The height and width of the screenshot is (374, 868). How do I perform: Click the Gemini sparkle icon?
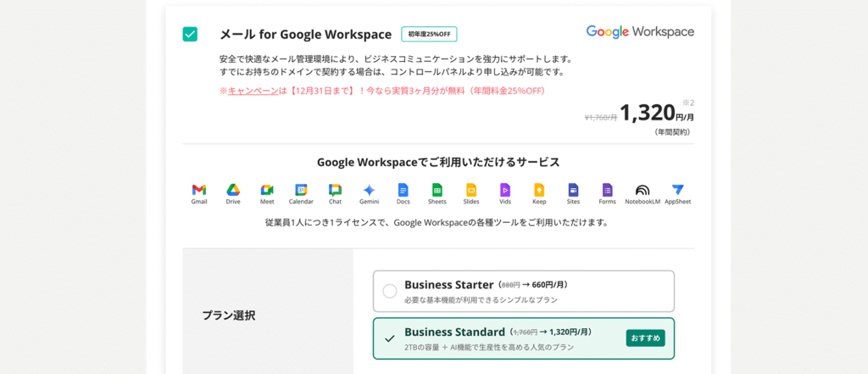coord(369,190)
